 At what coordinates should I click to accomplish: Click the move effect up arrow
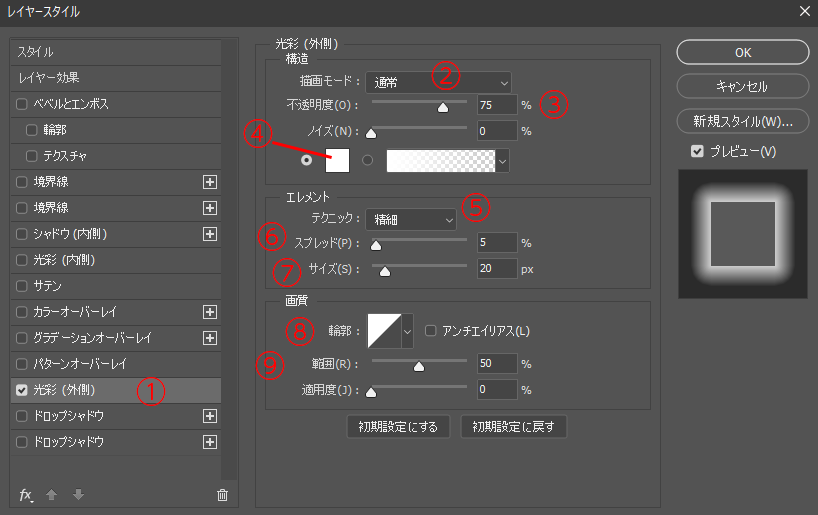pos(51,494)
